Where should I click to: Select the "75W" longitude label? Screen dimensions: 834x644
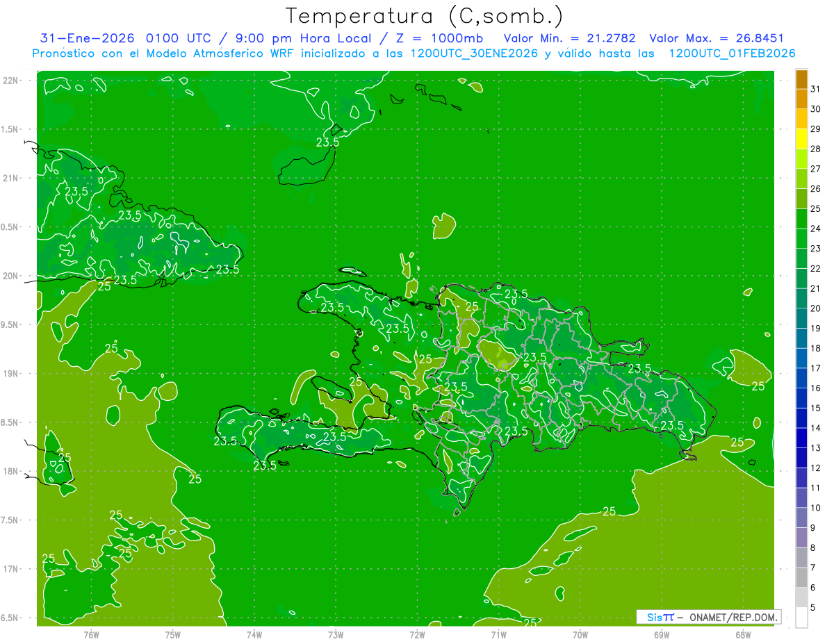click(173, 635)
